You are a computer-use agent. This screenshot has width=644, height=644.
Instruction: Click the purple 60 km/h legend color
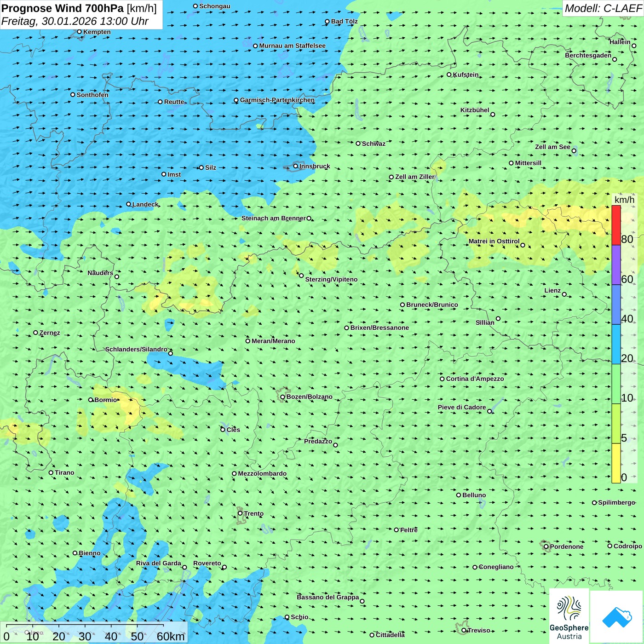point(616,265)
